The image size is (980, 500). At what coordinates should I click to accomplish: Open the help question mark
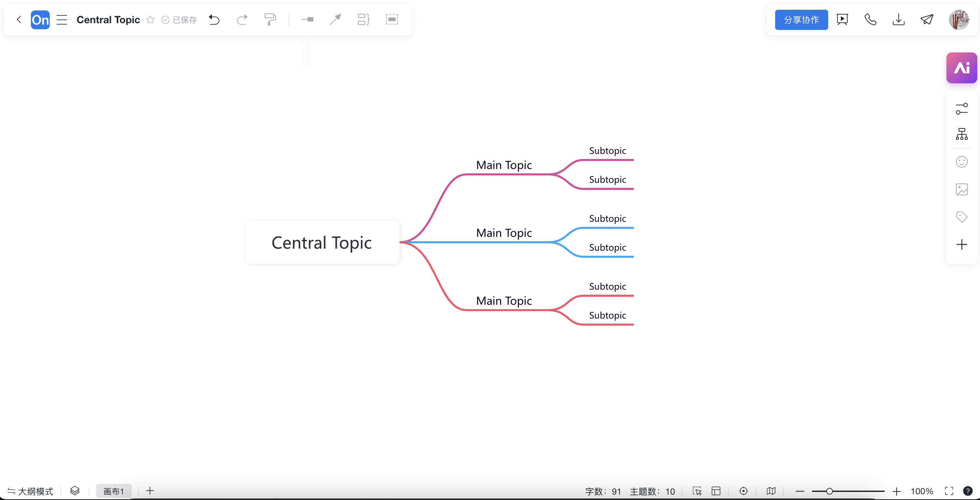click(x=968, y=491)
